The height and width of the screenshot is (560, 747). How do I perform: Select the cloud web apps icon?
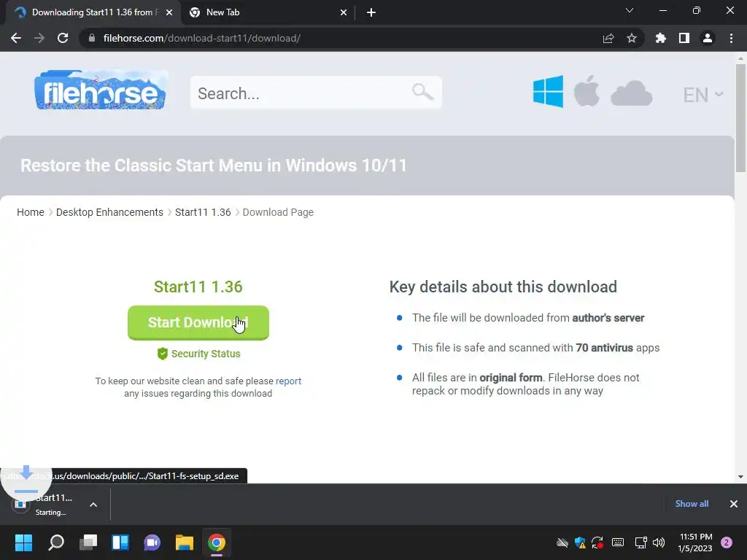[631, 93]
